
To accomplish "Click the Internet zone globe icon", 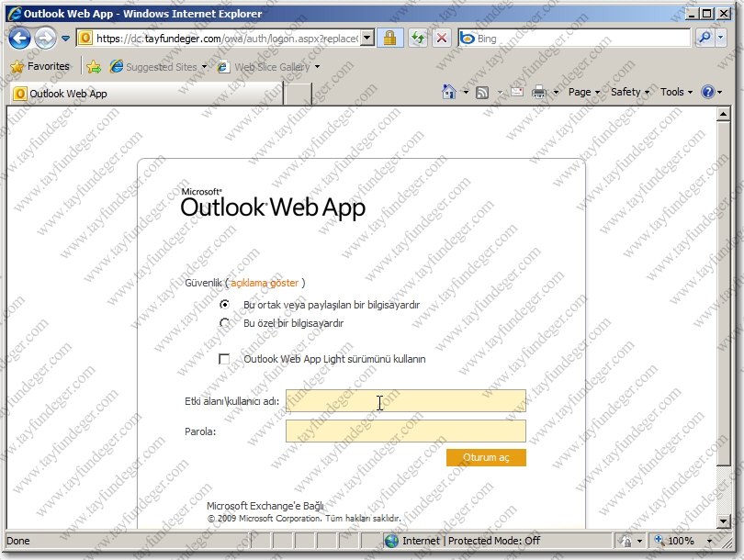I will click(392, 541).
